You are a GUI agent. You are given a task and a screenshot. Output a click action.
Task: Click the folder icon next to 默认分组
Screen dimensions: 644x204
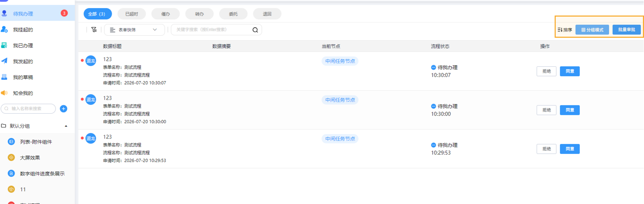click(4, 126)
